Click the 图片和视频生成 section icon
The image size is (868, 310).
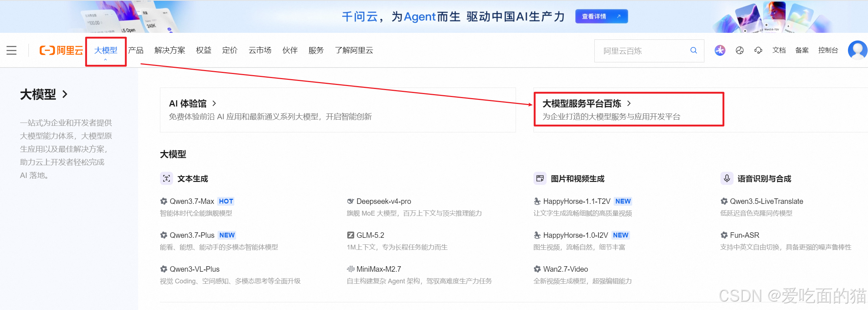(540, 178)
